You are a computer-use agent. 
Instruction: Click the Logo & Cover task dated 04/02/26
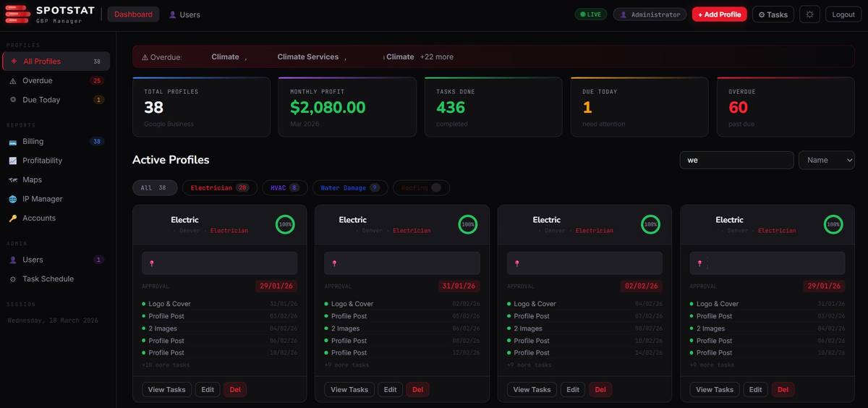coord(584,304)
